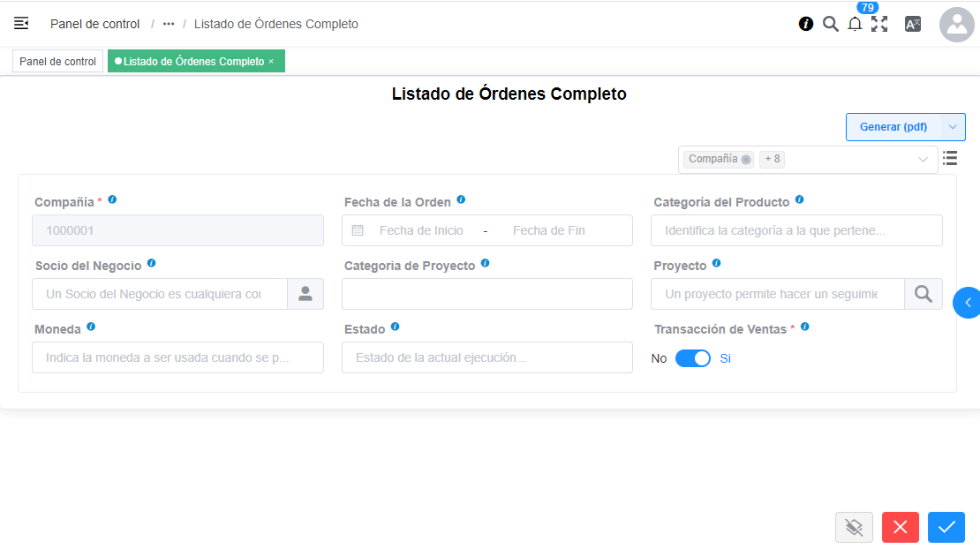Expand the Generar (pdf) dropdown arrow
Screen dimensions: 980x556
(x=953, y=126)
